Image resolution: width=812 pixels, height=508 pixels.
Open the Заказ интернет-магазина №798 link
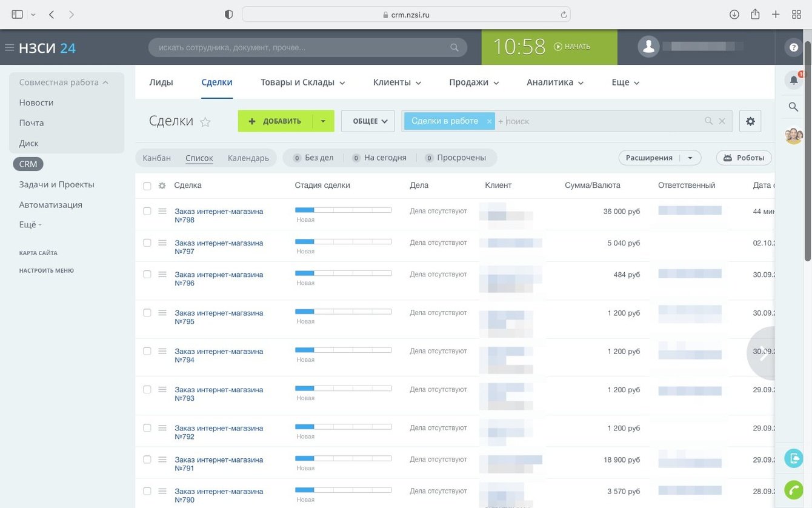[x=219, y=215]
